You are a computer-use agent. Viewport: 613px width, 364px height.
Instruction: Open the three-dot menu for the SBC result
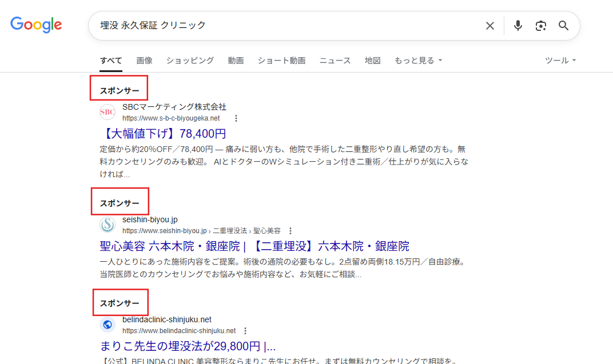[x=236, y=118]
